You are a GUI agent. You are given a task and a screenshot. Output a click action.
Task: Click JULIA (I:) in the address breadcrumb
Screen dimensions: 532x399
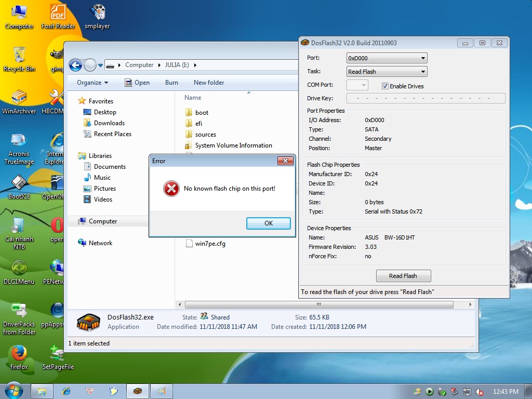click(177, 65)
